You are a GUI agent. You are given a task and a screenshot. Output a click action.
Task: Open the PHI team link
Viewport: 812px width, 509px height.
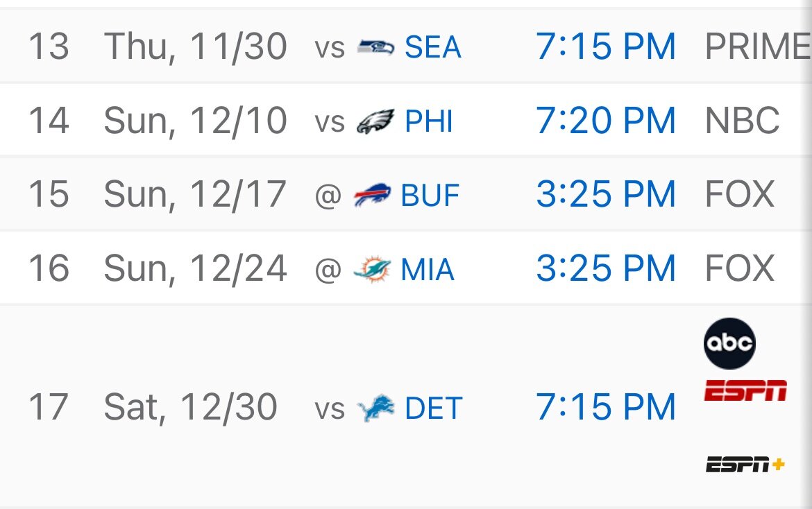tap(429, 122)
